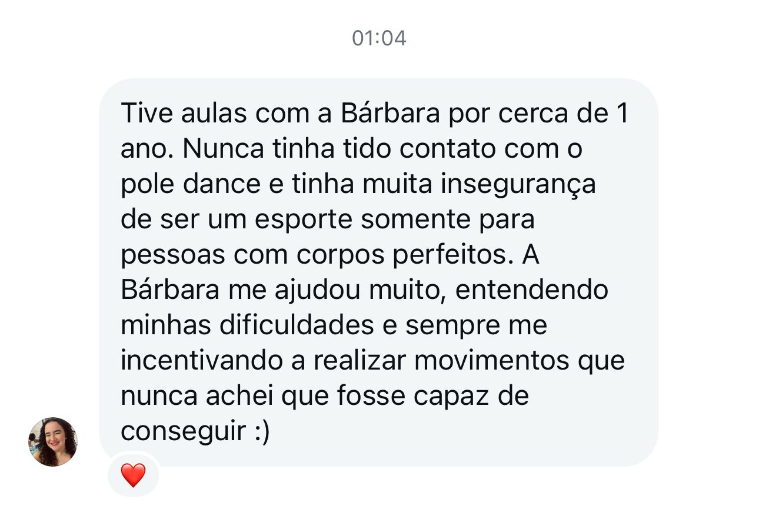Open the sender's profile picture avatar
759x532 pixels.
pyautogui.click(x=53, y=442)
